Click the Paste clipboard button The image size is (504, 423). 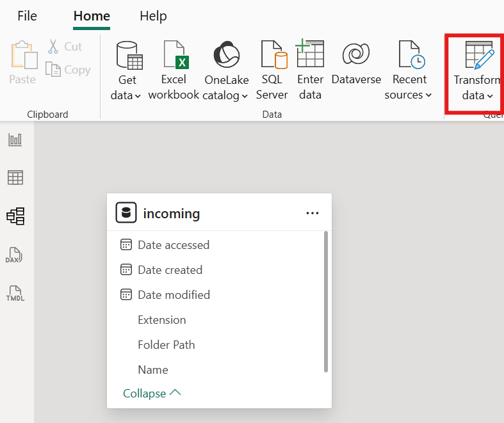pos(23,63)
